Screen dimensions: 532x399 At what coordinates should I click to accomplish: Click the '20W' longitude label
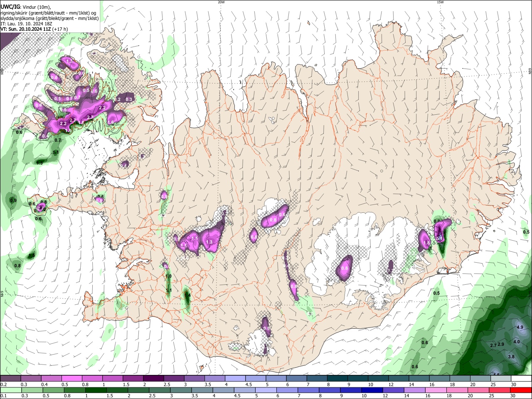click(x=221, y=2)
